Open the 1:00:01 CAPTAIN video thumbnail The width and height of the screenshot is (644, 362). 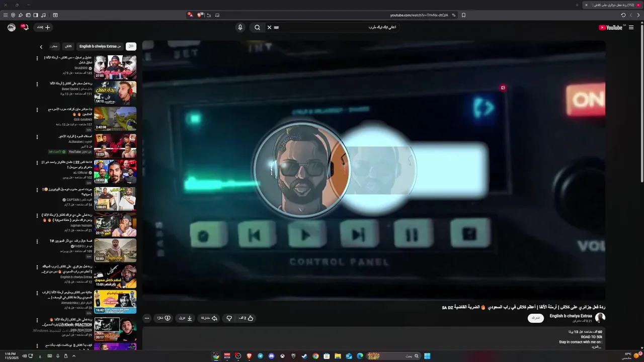pos(115,198)
